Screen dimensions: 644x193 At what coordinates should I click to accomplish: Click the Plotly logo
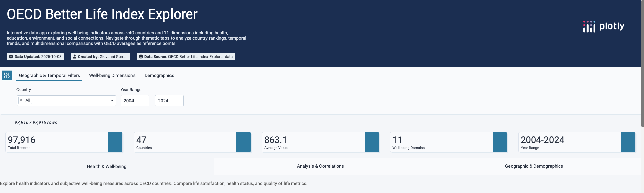(604, 26)
